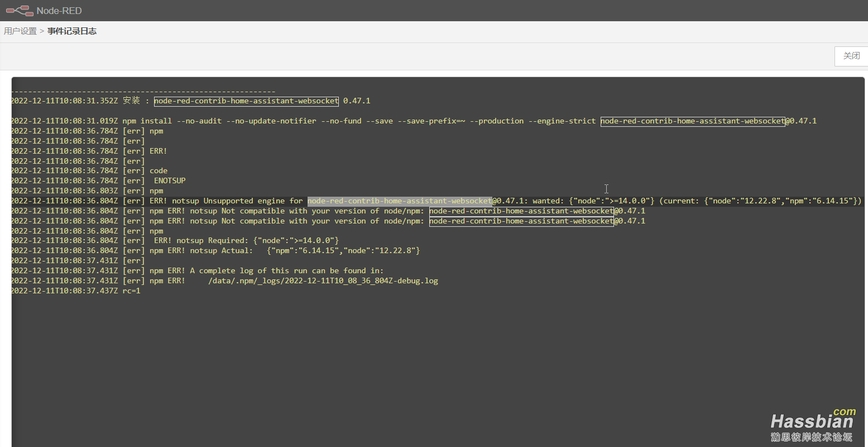868x447 pixels.
Task: Click the highlighted package name in Unsupported engine line
Action: click(400, 201)
